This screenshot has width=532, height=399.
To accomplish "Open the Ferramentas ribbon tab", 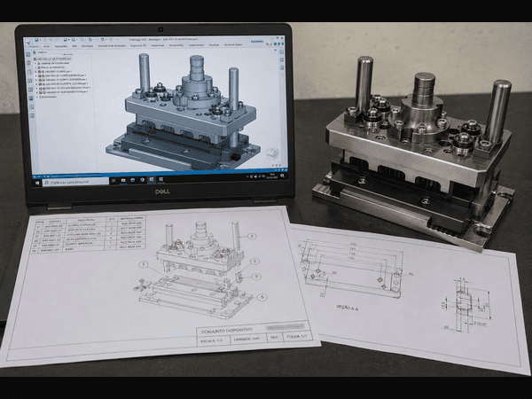I will 176,45.
